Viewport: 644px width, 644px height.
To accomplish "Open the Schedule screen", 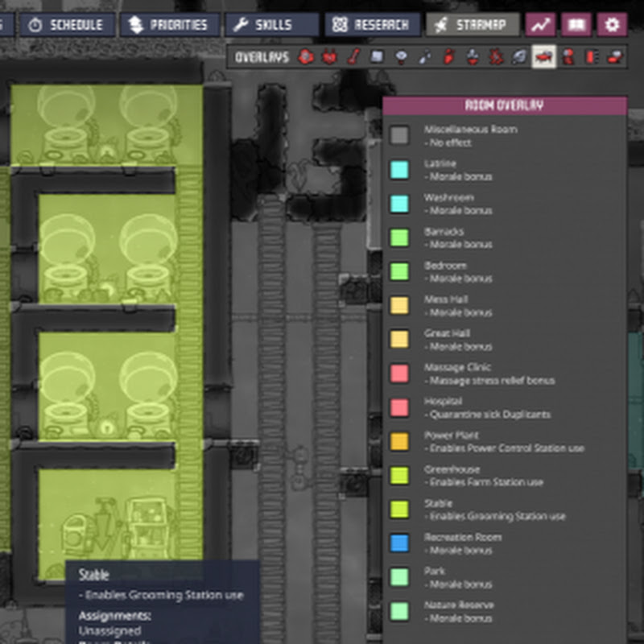I will pyautogui.click(x=68, y=25).
